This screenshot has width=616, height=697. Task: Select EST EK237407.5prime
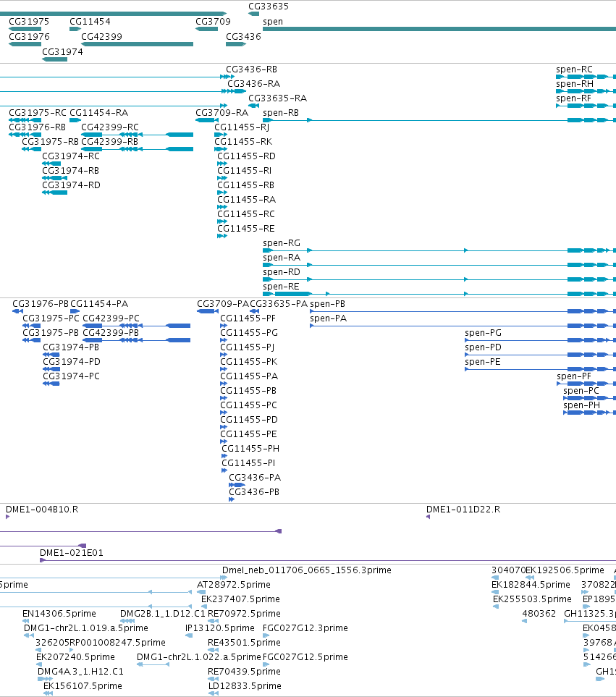point(240,599)
